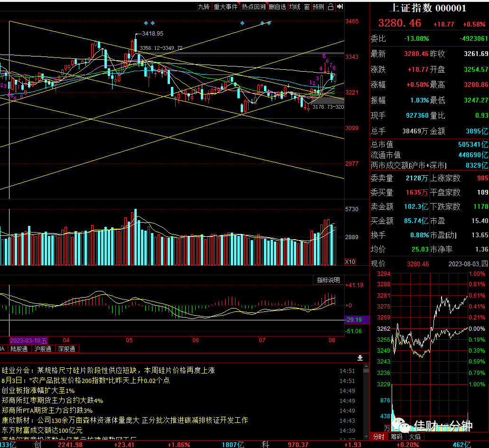Switch to the 筹码 tab
489x448 pixels.
pos(397,437)
